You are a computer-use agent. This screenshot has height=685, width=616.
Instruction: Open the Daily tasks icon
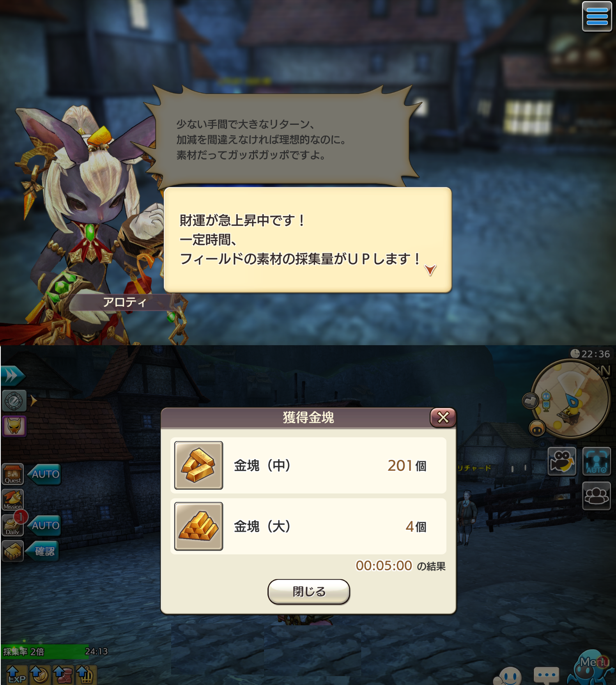[x=13, y=525]
